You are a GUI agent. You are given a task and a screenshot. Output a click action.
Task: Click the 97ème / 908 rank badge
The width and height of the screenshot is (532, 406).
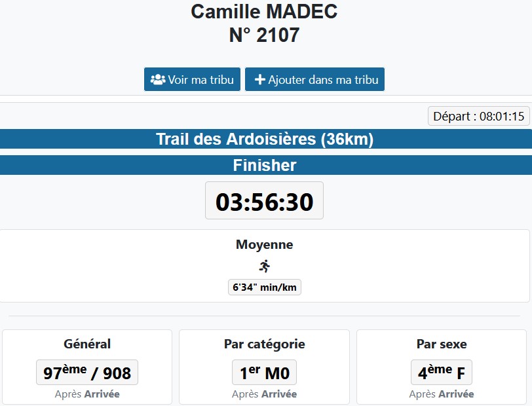(x=87, y=373)
